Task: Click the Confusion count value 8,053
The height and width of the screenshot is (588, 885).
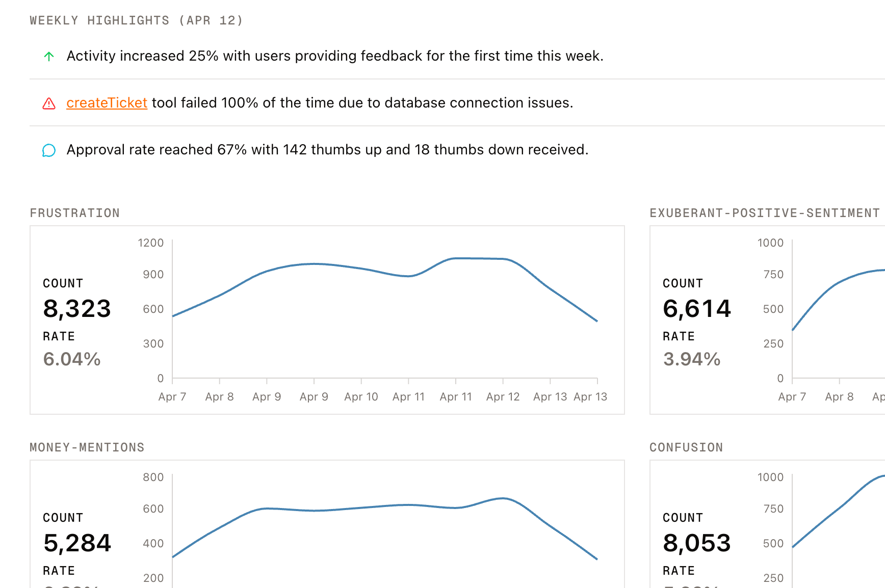Action: 697,543
